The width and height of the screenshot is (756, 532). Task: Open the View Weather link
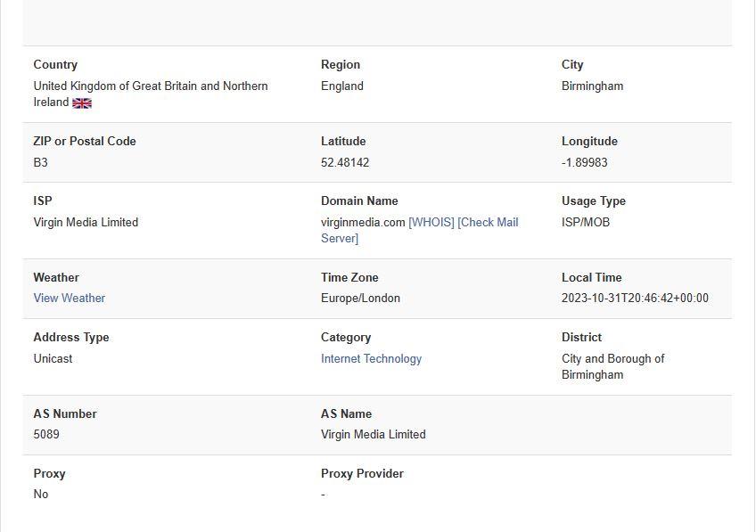70,298
